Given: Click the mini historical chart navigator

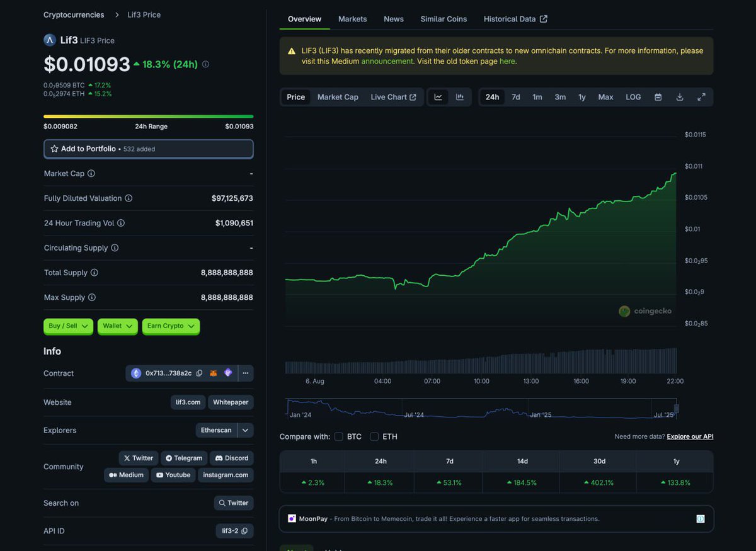Looking at the screenshot, I should tap(481, 409).
